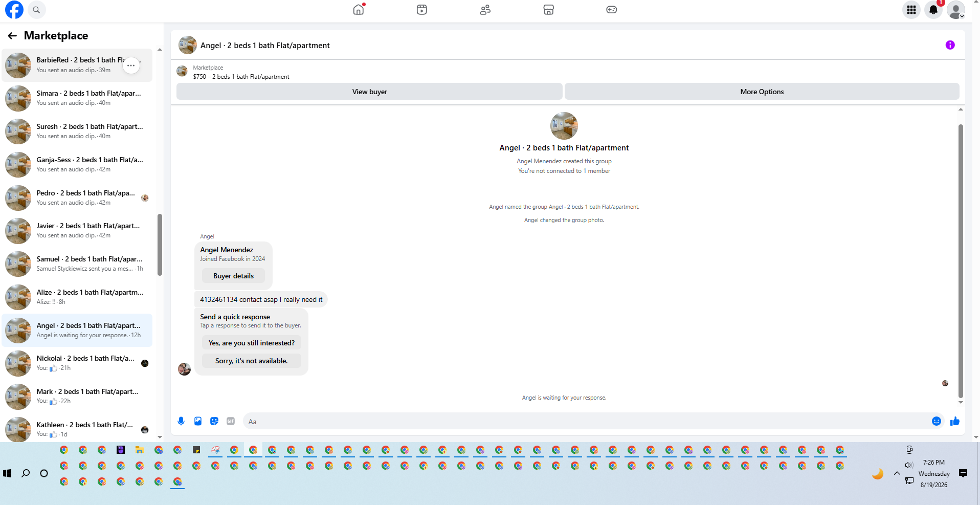Open the account profile menu

click(955, 10)
